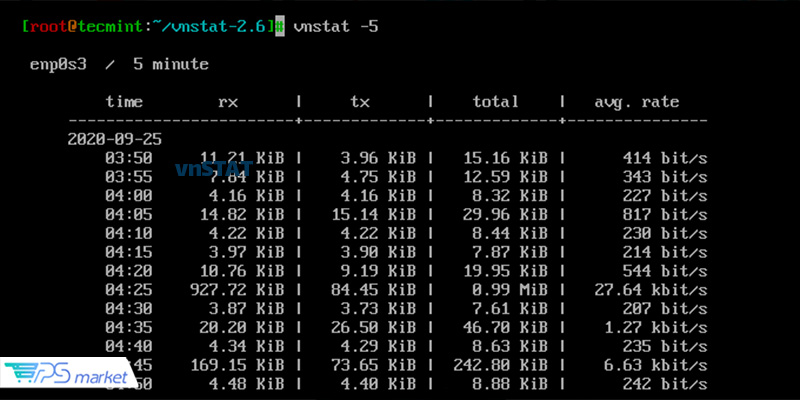Click the rx column header
Viewport: 800px width, 400px height.
click(228, 103)
